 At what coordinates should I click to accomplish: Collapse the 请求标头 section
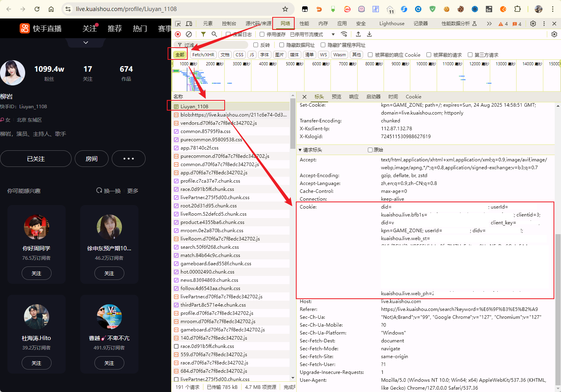point(301,150)
